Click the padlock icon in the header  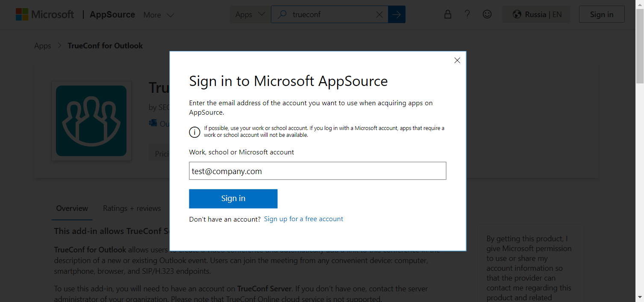click(x=447, y=15)
